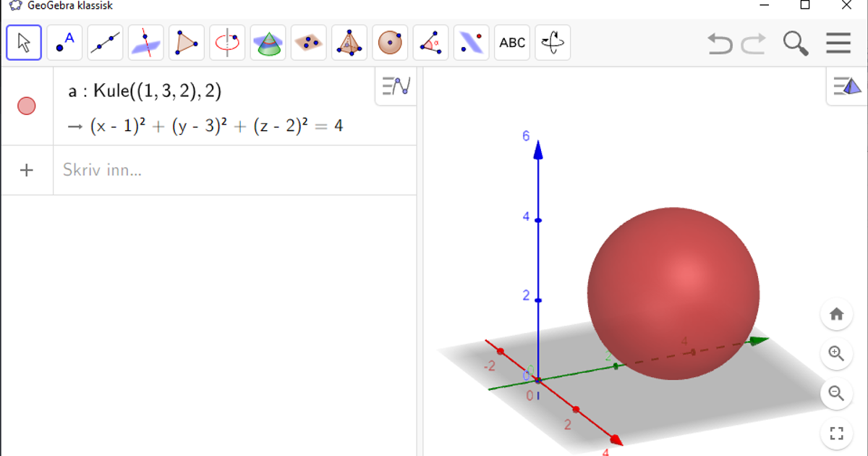868x456 pixels.
Task: Click the Skriv inn input field
Action: pos(145,170)
